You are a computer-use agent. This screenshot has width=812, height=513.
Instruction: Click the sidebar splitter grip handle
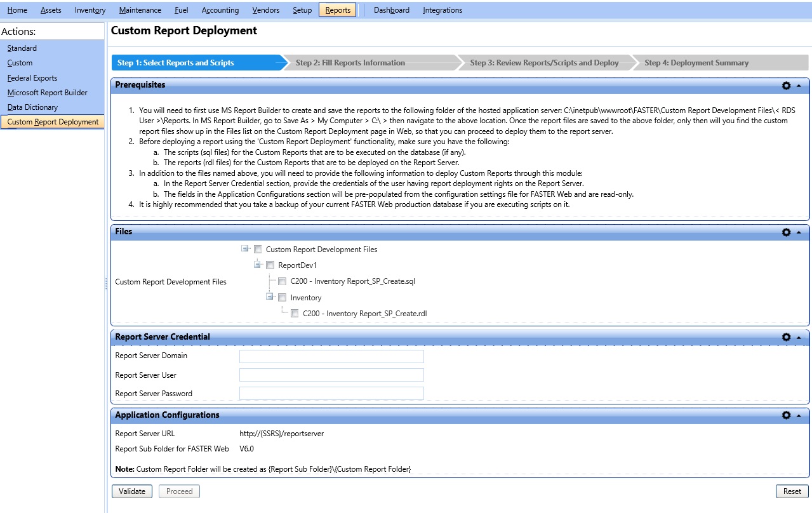(106, 284)
